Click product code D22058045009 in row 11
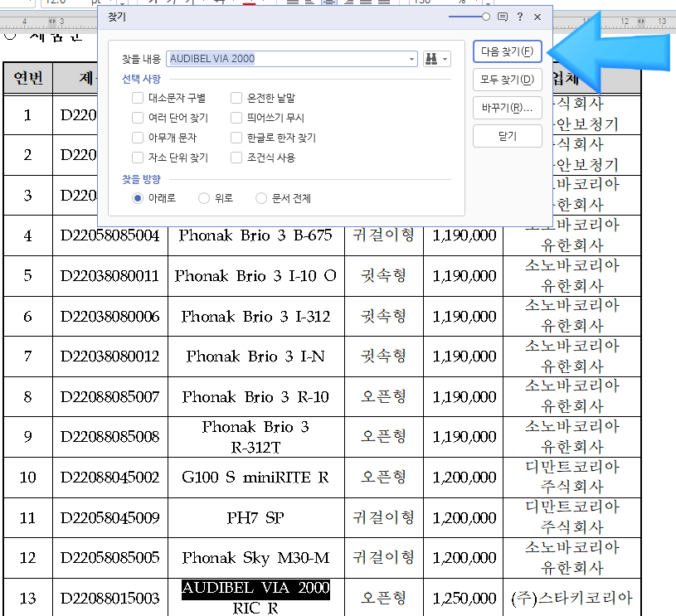 click(x=110, y=517)
